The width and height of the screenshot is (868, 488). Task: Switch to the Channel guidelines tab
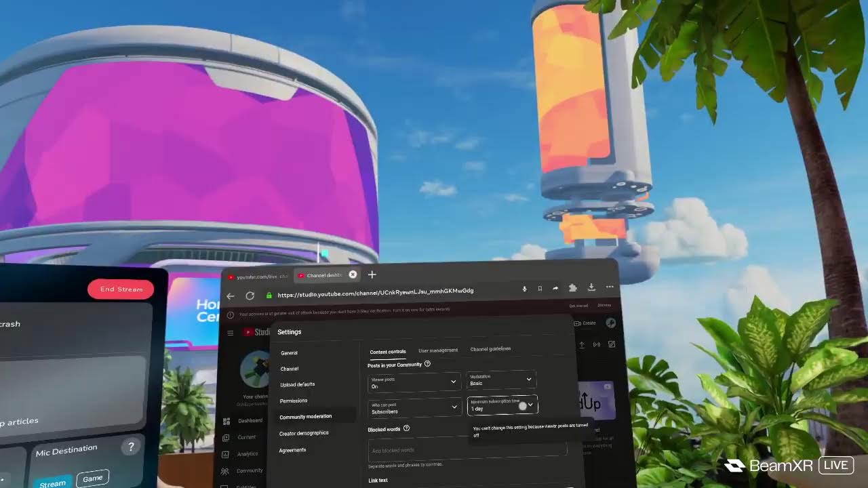click(490, 349)
